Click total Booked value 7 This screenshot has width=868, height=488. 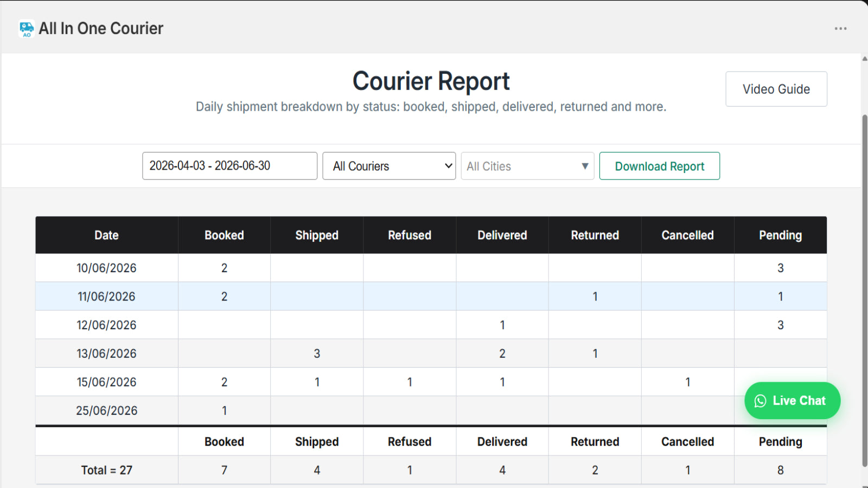tap(224, 470)
